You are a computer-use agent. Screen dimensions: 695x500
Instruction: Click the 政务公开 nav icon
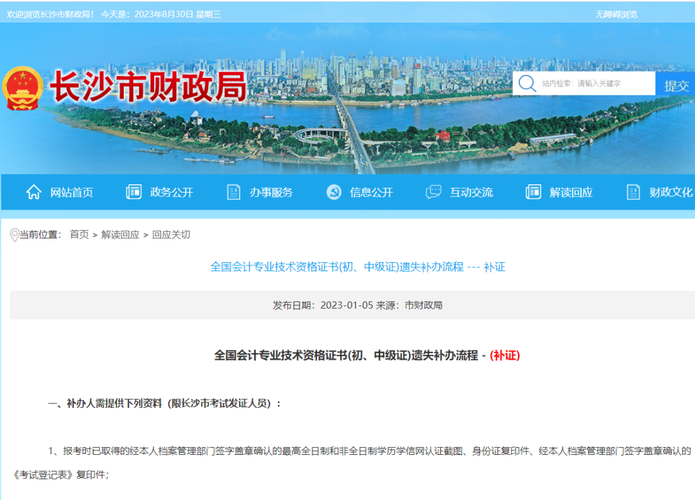coord(134,192)
